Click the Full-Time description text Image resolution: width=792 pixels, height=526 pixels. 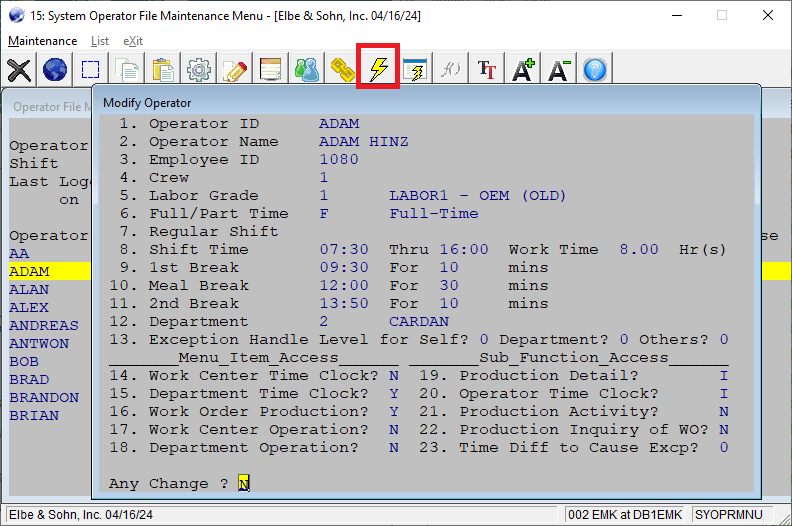click(x=434, y=214)
